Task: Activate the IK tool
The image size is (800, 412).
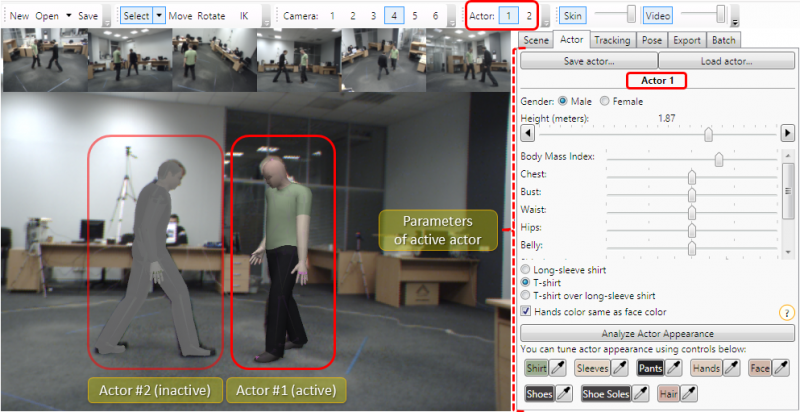Action: point(244,16)
